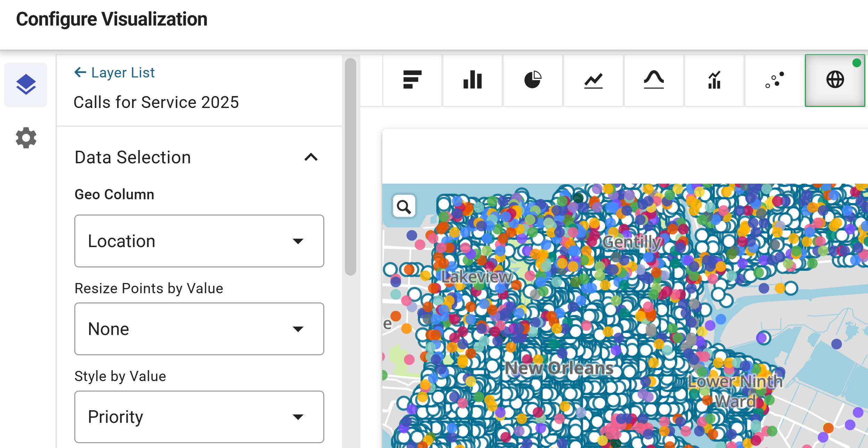Open Resize Points by Value dropdown
868x448 pixels.
coord(199,329)
